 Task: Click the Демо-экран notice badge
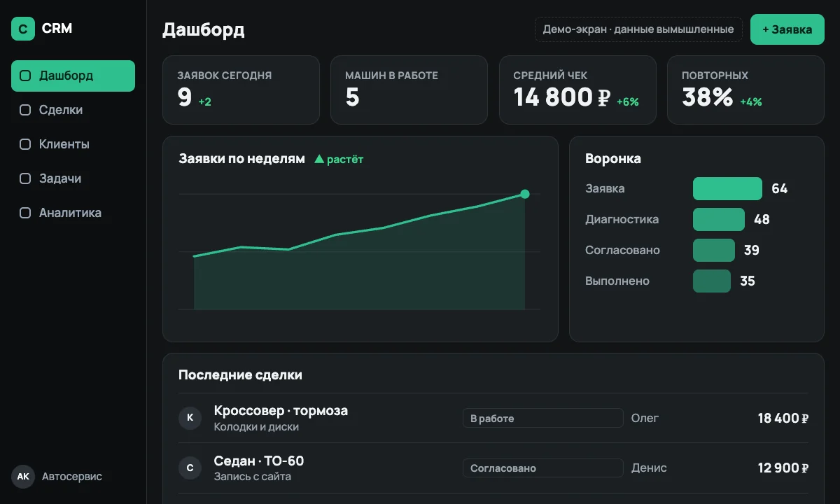[638, 29]
